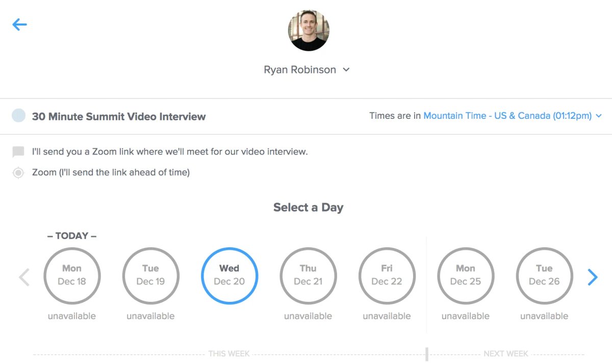Click the location target icon beside Zoom
The image size is (612, 364).
pos(18,173)
